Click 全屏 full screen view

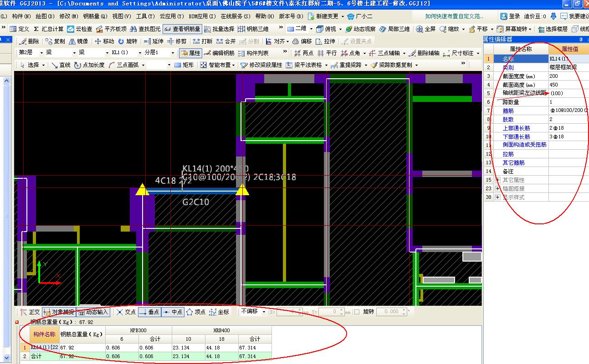pos(426,29)
